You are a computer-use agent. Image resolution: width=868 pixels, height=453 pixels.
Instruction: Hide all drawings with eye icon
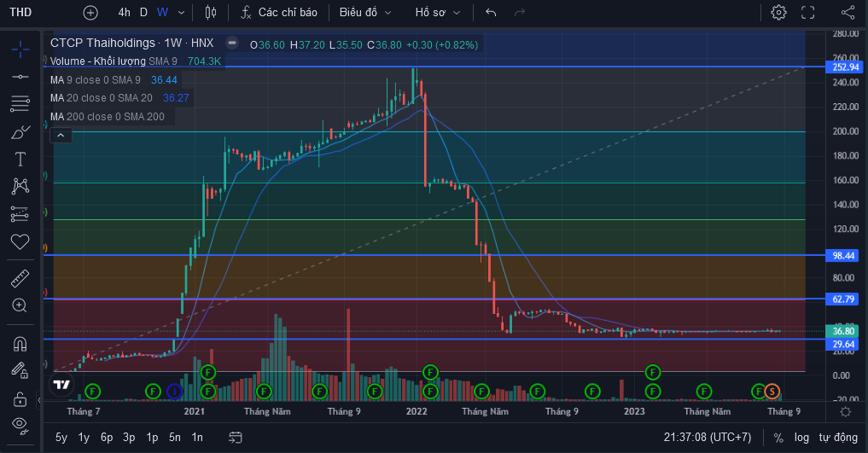[20, 425]
